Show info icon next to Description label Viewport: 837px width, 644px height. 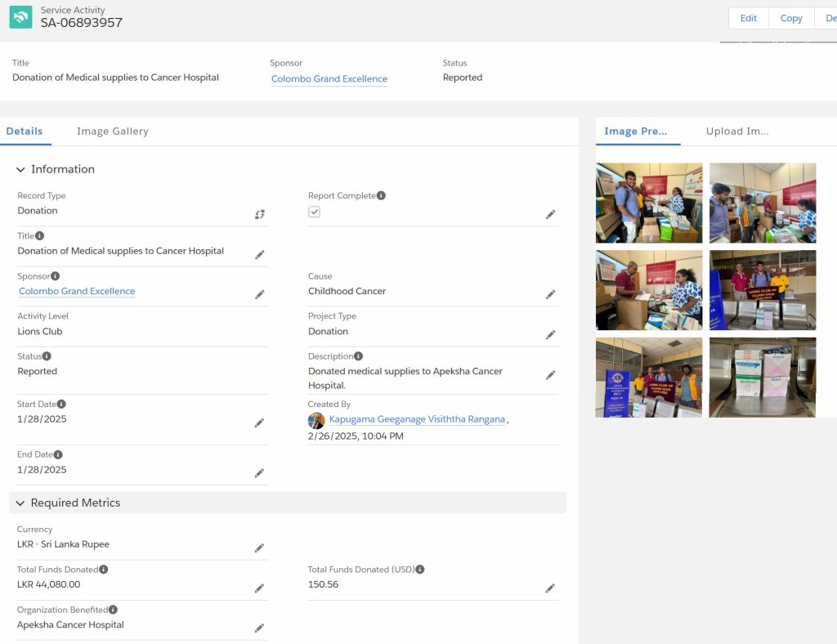358,356
